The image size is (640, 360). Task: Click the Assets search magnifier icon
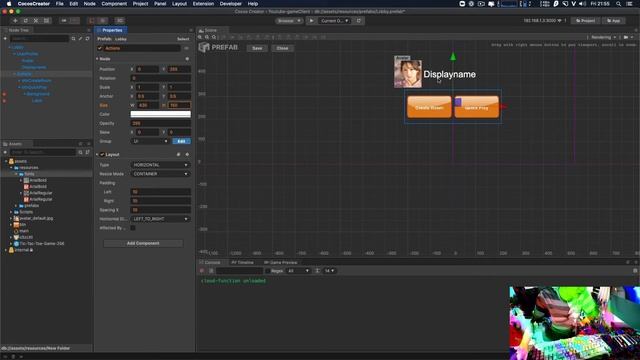(80, 152)
